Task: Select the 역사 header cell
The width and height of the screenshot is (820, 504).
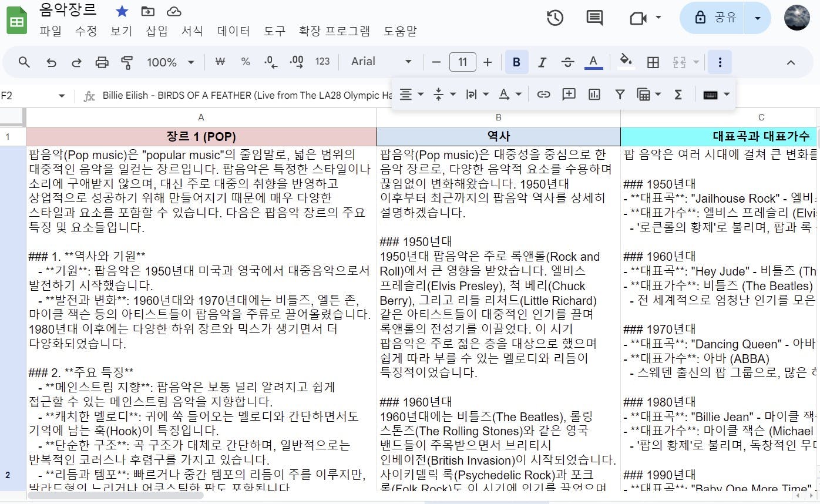Action: (x=499, y=136)
